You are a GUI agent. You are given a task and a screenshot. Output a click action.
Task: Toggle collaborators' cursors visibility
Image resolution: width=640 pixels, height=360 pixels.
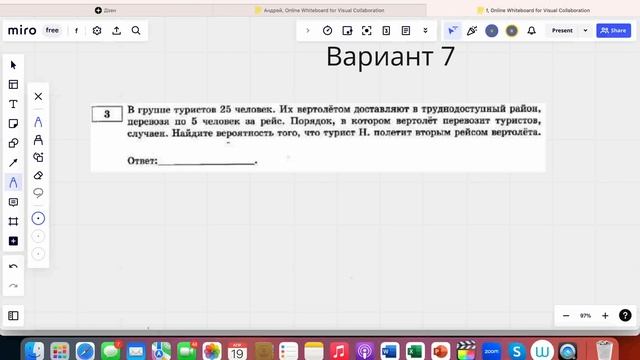pos(453,31)
